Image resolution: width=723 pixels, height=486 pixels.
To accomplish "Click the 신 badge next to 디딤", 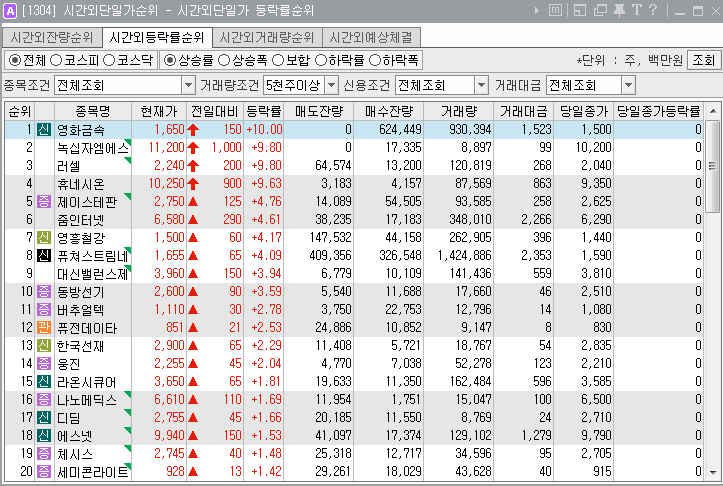I will click(44, 417).
